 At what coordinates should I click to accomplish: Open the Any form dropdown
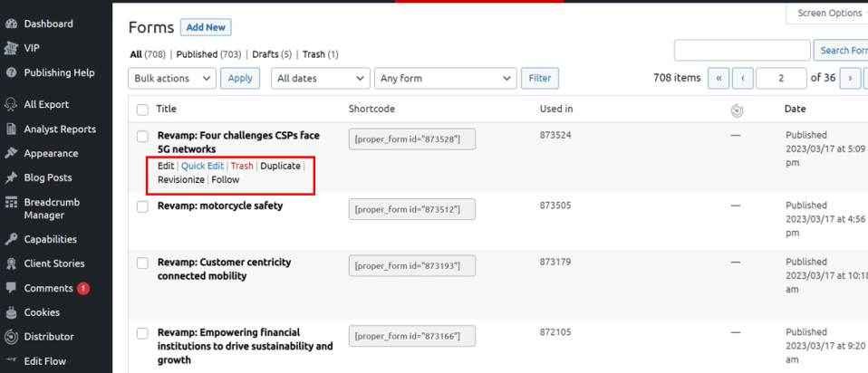(445, 79)
